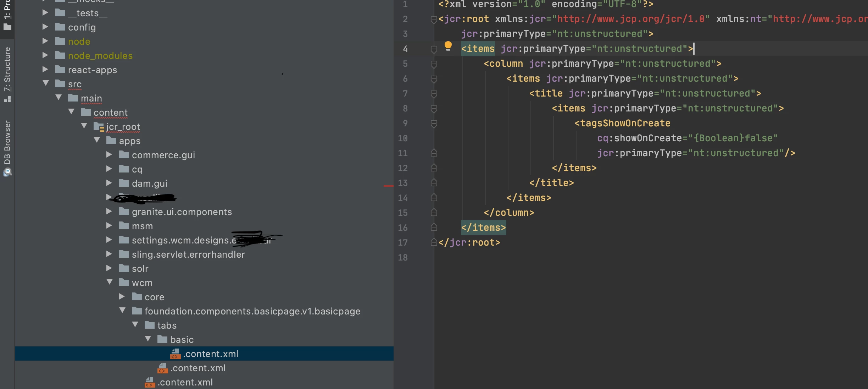Viewport: 868px width, 389px height.
Task: Click the red error stripe marker
Action: point(389,186)
